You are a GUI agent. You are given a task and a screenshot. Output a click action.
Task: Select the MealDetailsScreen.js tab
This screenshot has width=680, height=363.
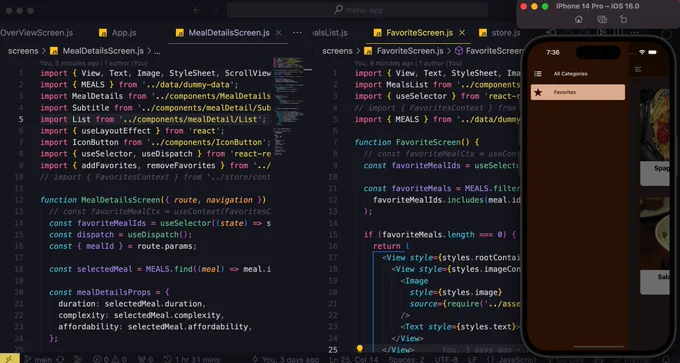(229, 33)
